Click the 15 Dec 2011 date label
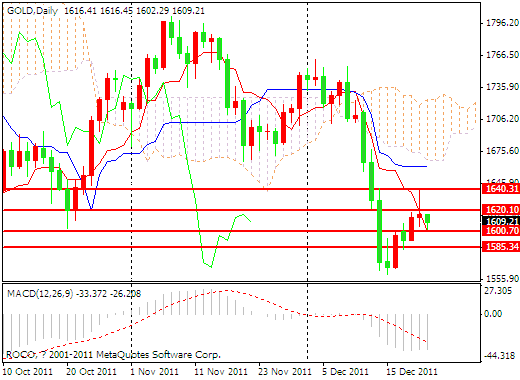Image resolution: width=520 pixels, height=380 pixels. [412, 372]
